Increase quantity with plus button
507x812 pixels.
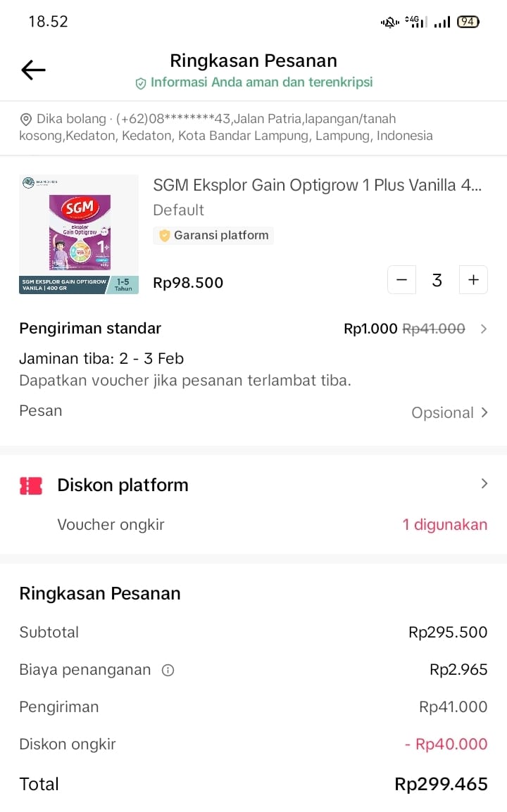473,280
